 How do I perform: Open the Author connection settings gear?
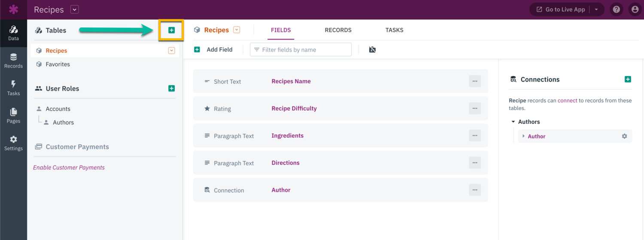point(624,136)
